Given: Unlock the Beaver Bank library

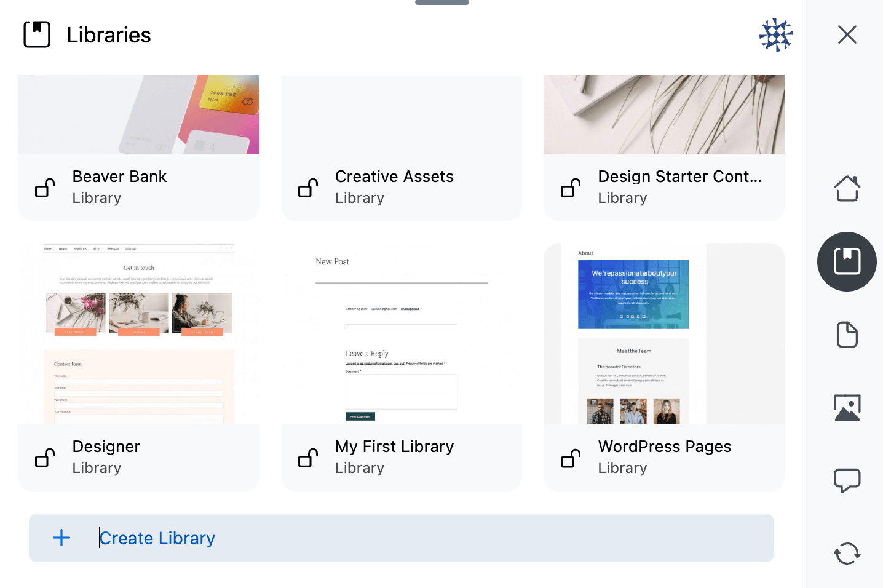Looking at the screenshot, I should (44, 187).
